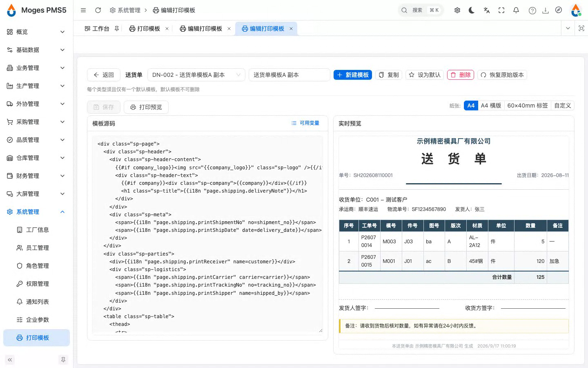Screen dimensions: 588x368
Task: Collapse sidebar double-arrow icon
Action: [x=10, y=360]
